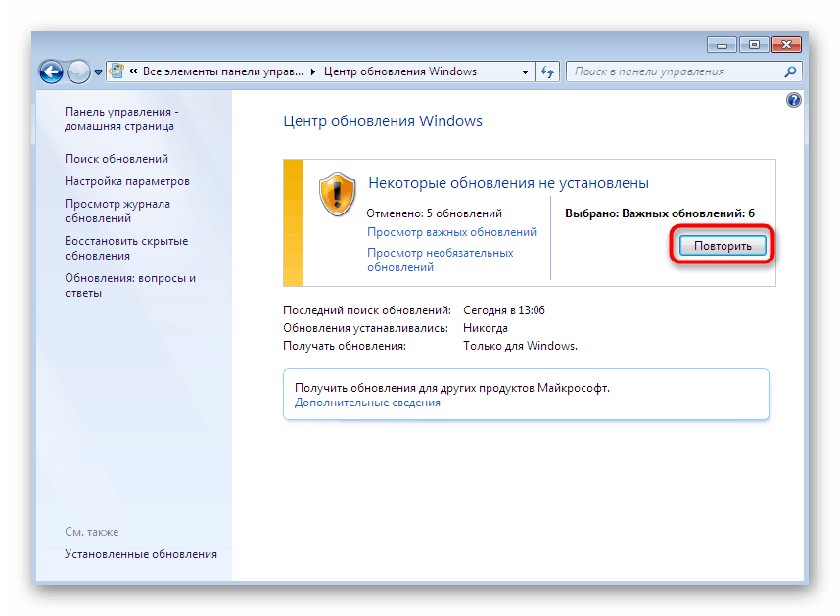Click value Только для Windows.
The height and width of the screenshot is (616, 840).
[x=520, y=346]
